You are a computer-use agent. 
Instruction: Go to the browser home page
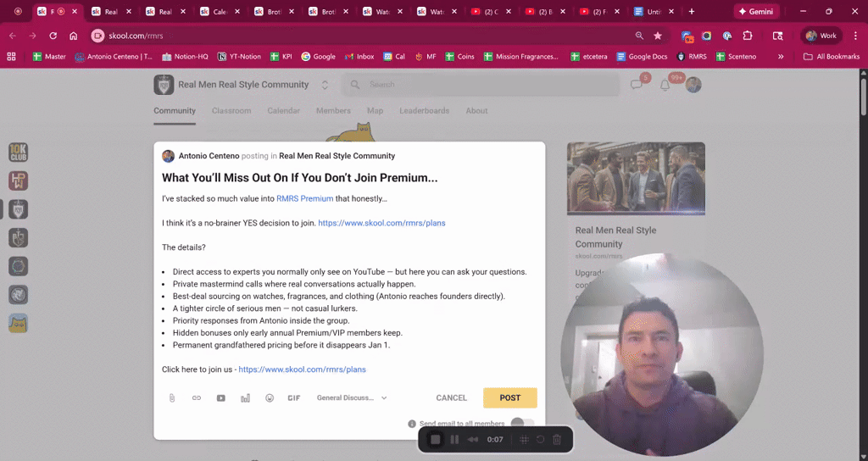tap(74, 36)
